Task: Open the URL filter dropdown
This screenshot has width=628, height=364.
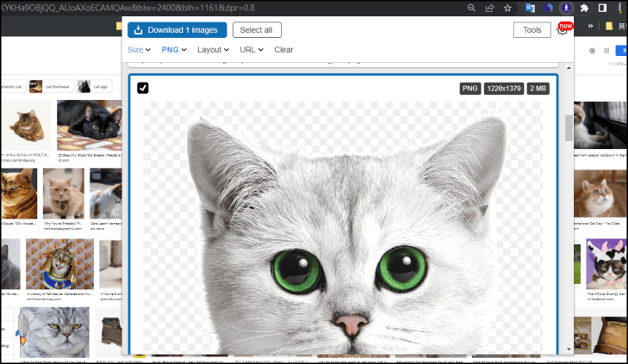Action: click(x=252, y=50)
